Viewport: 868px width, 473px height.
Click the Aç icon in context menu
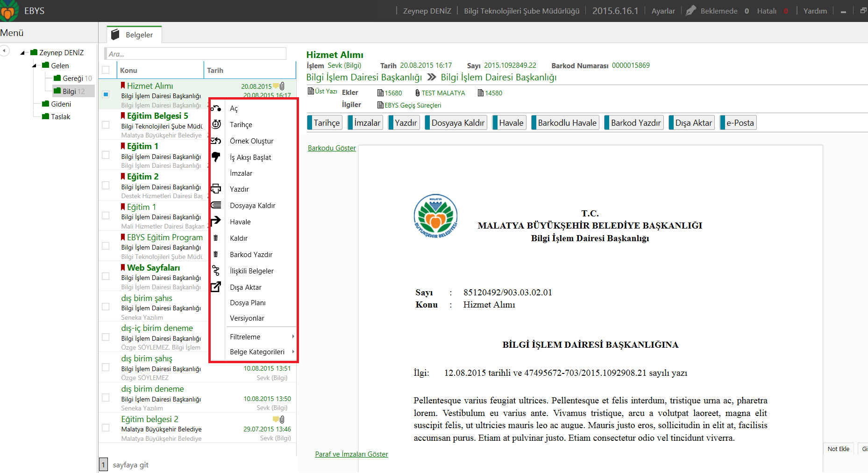[215, 108]
